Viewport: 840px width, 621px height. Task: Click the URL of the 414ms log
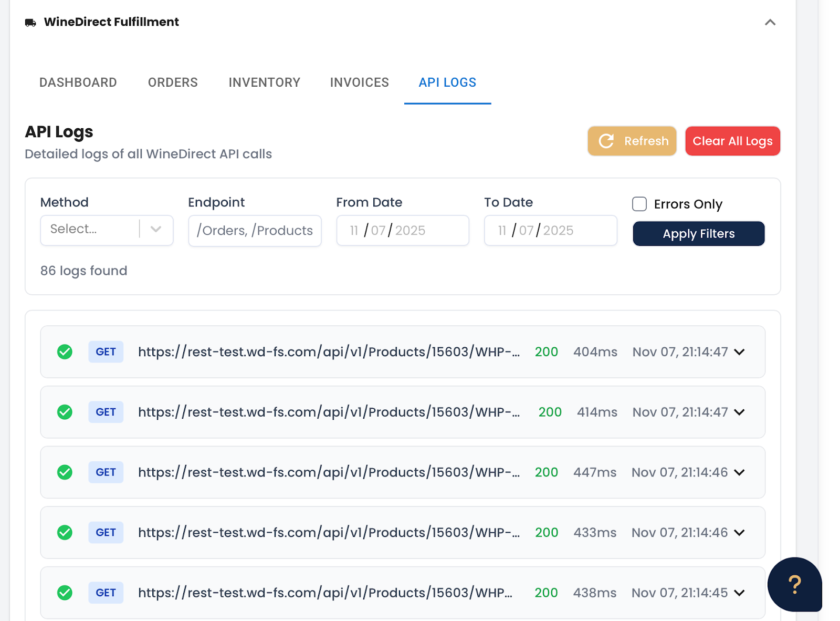(329, 412)
